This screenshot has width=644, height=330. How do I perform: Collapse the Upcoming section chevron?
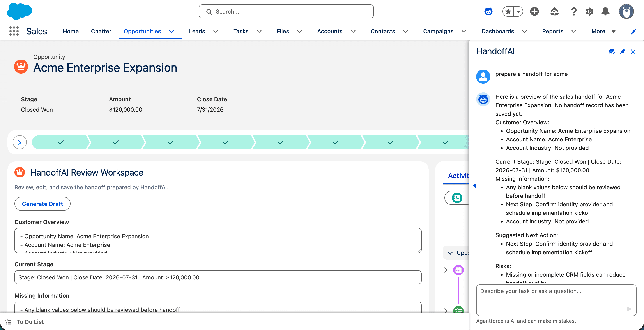(x=450, y=253)
